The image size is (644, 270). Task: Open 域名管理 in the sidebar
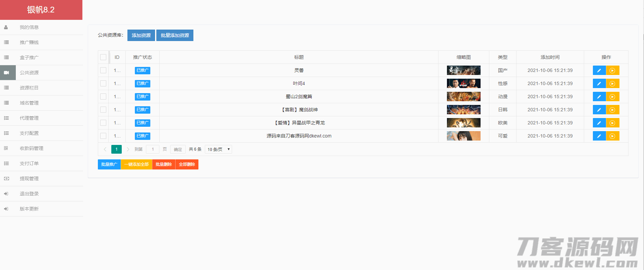29,103
